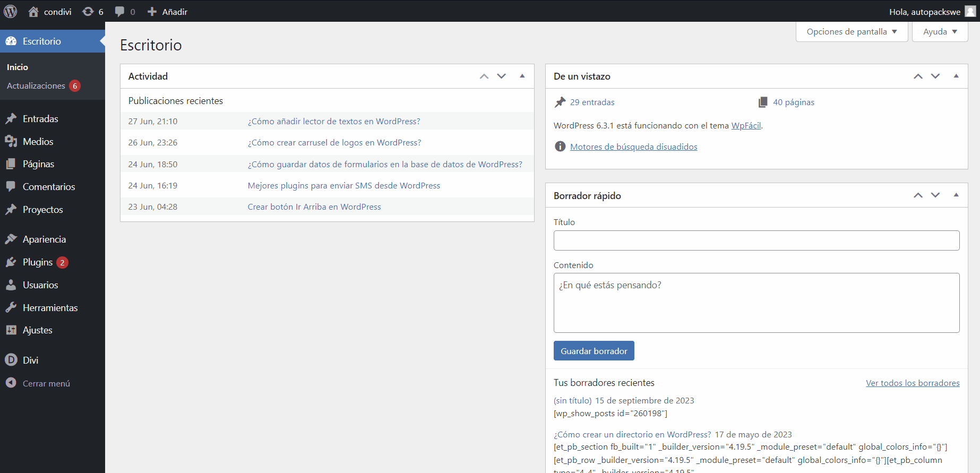Image resolution: width=980 pixels, height=473 pixels.
Task: Move Actividad panel down with chevron
Action: pyautogui.click(x=501, y=76)
